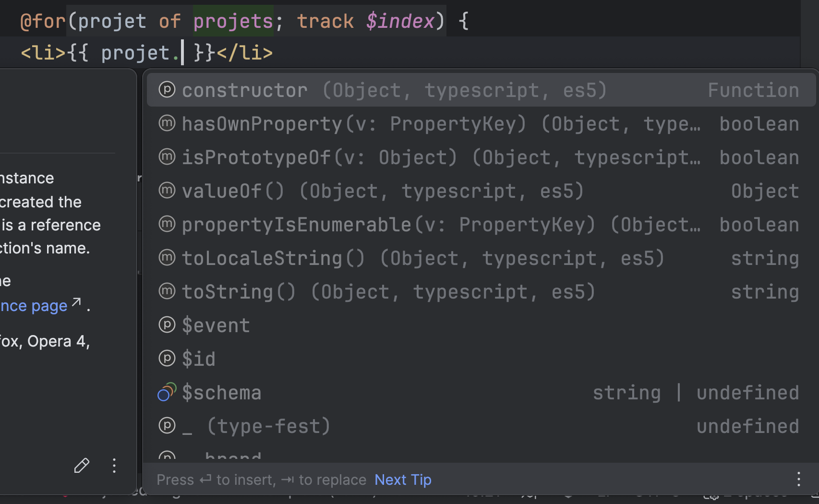
Task: Select the underscore (type-fest) suggestion
Action: 257,426
